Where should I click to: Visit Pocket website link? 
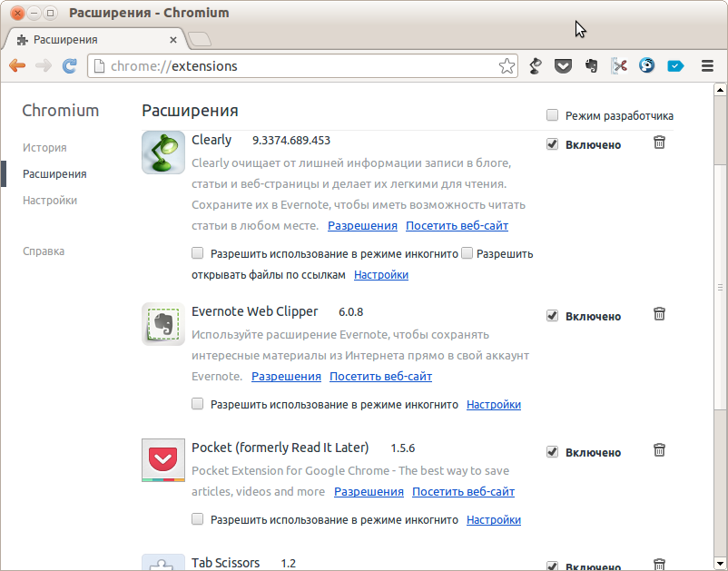point(463,492)
